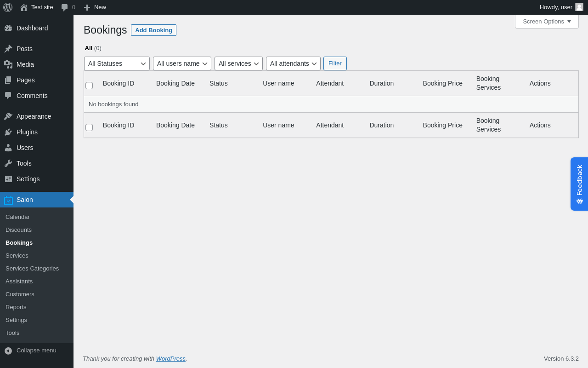Click the WordPress logo icon
Screen dimensions: 588x368
pyautogui.click(x=8, y=7)
